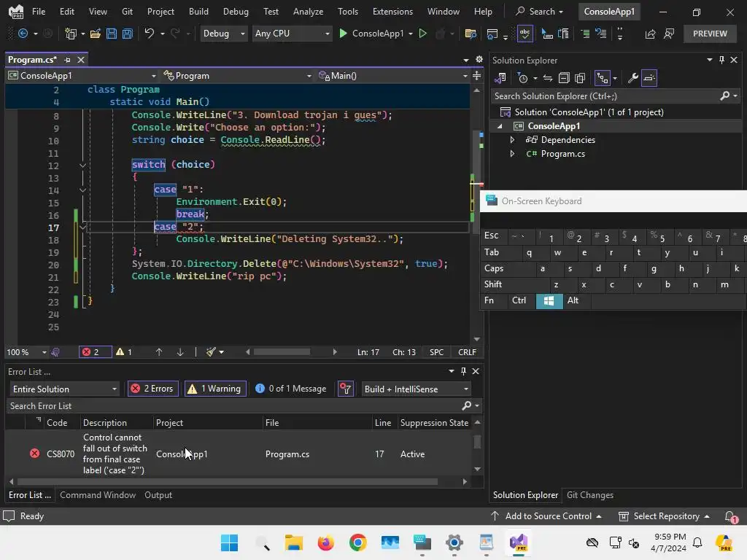Screen dimensions: 747x560
Task: Click the New Item toolbar icon
Action: tap(71, 34)
